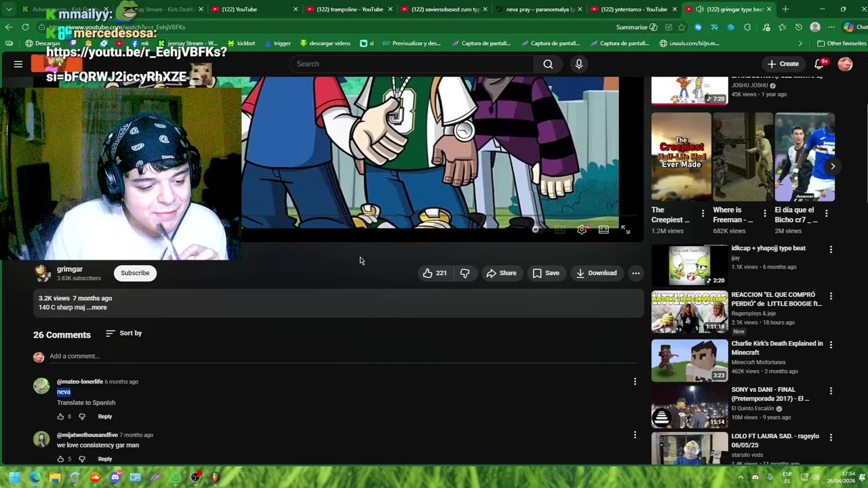Open YouTube notifications bell

pyautogui.click(x=819, y=64)
